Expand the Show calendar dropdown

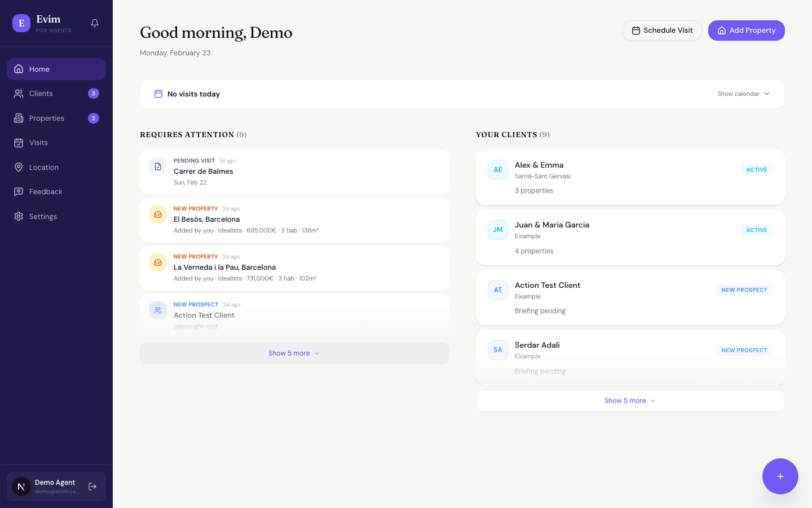(743, 94)
